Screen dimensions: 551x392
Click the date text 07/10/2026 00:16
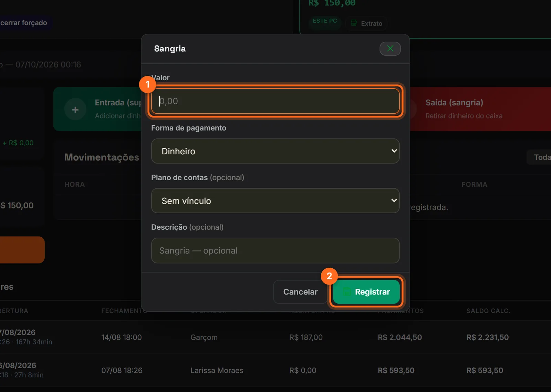48,65
